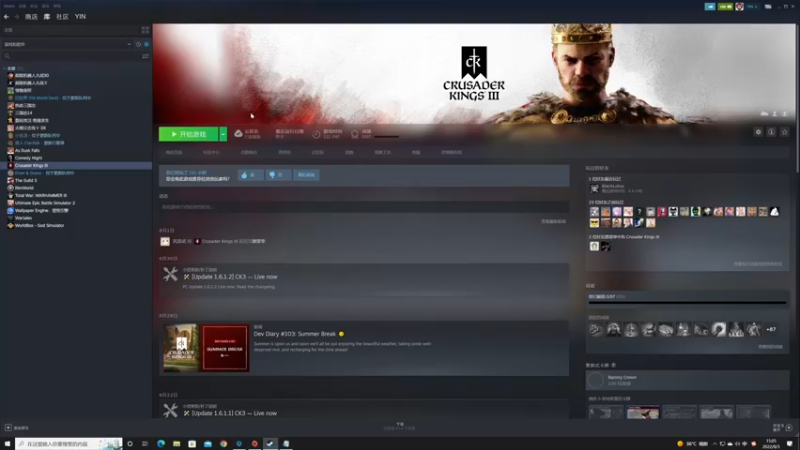800x450 pixels.
Task: Click the green 开始游戏 play button
Action: click(188, 134)
